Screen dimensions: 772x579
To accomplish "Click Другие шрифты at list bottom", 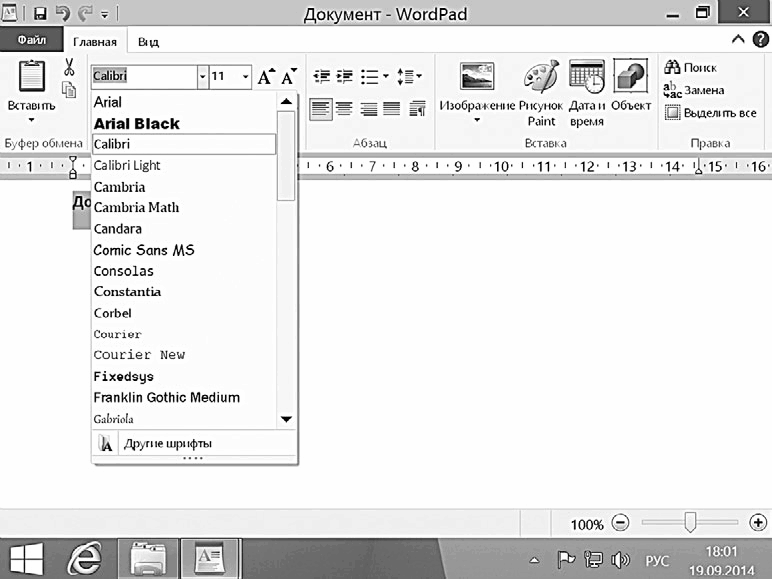I will 167,443.
